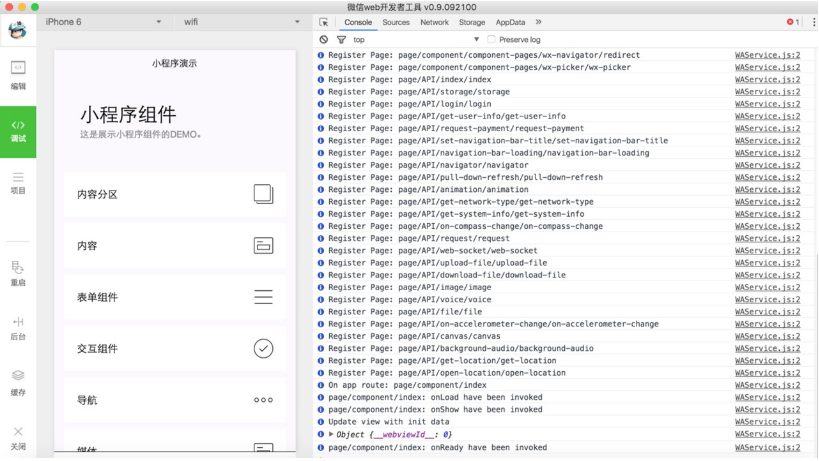Click the 小程序演示 title bar text
The image size is (819, 461).
pos(174,63)
